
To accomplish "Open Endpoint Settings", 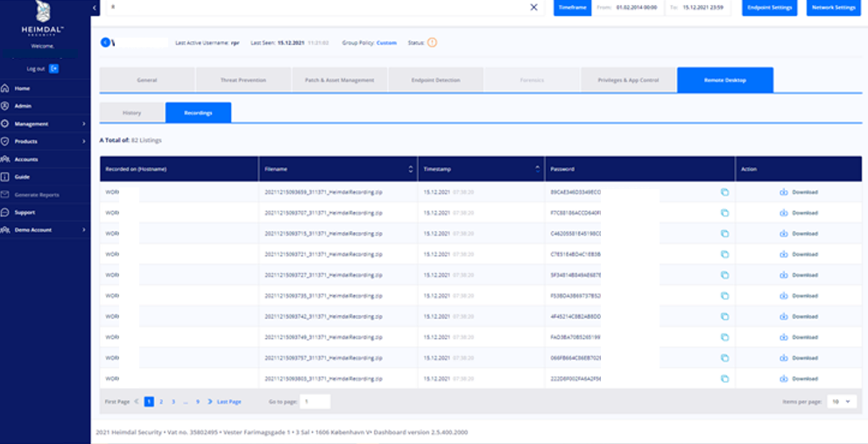I will pyautogui.click(x=770, y=7).
